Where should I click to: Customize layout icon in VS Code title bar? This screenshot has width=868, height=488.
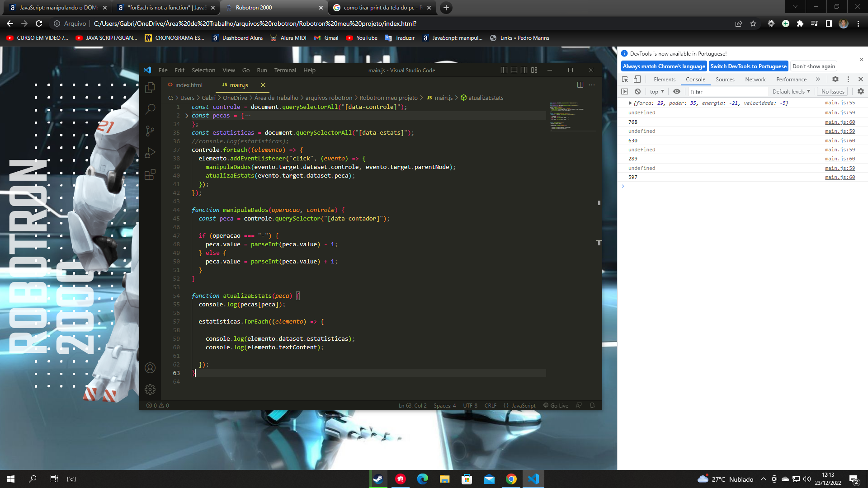pyautogui.click(x=534, y=70)
